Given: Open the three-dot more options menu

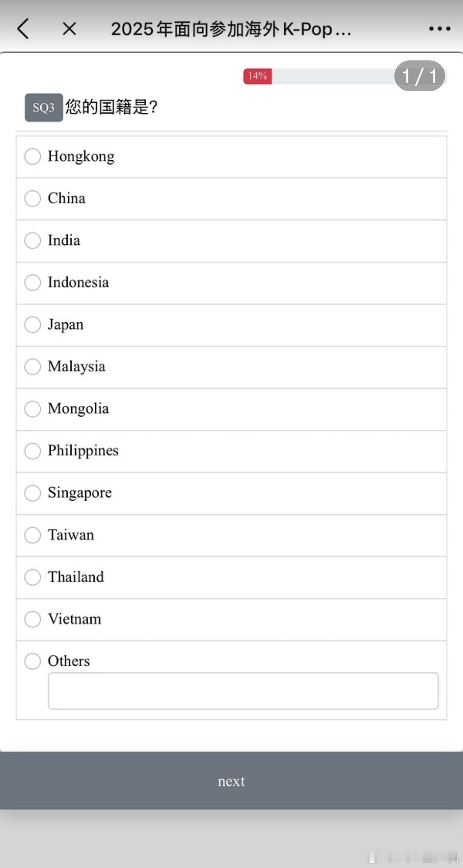Looking at the screenshot, I should tap(439, 29).
